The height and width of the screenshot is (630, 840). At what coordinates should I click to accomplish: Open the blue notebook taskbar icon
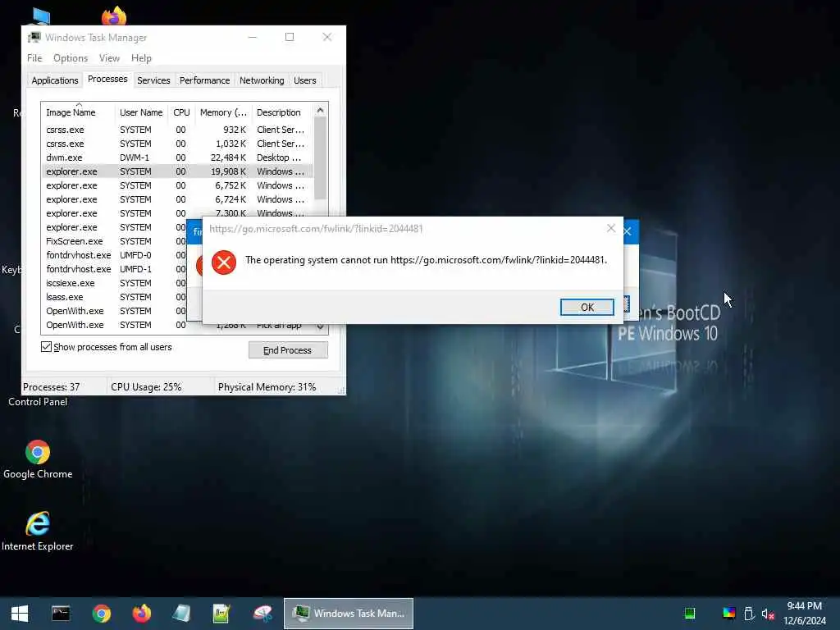pyautogui.click(x=181, y=614)
